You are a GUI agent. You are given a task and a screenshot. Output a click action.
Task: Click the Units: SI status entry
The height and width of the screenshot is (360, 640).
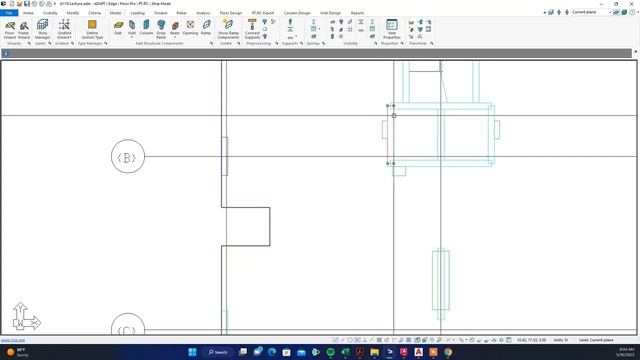pyautogui.click(x=560, y=340)
